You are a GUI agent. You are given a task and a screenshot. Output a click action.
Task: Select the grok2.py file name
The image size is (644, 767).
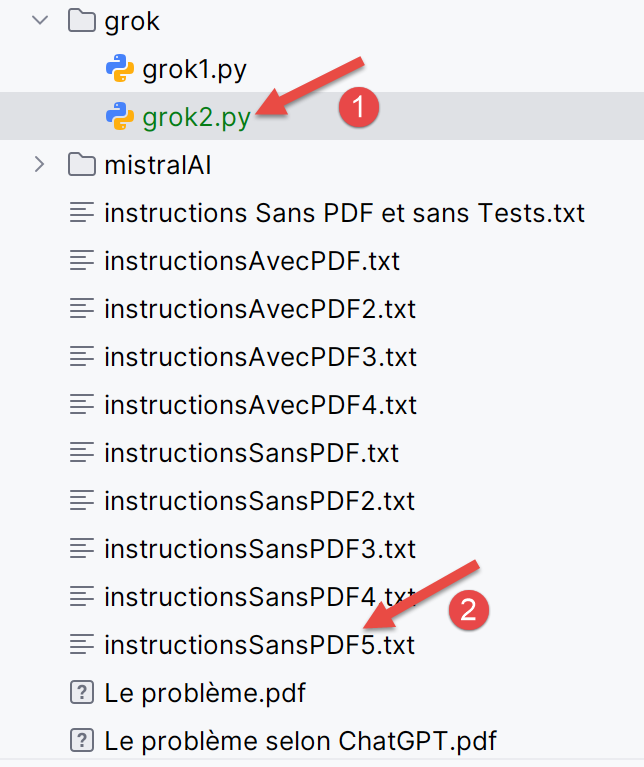196,117
